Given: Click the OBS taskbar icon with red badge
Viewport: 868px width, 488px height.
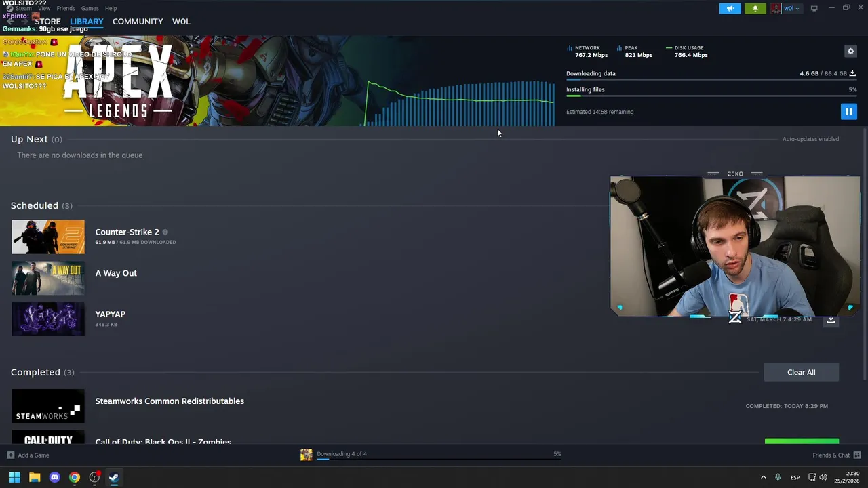Looking at the screenshot, I should (94, 477).
